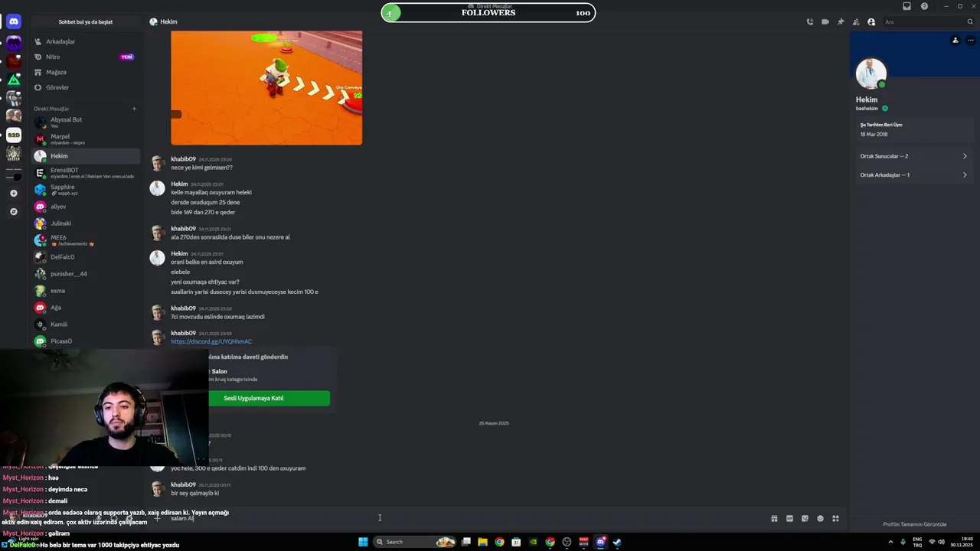Viewport: 980px width, 551px height.
Task: Open Discord home direct messages icon
Action: [x=13, y=21]
